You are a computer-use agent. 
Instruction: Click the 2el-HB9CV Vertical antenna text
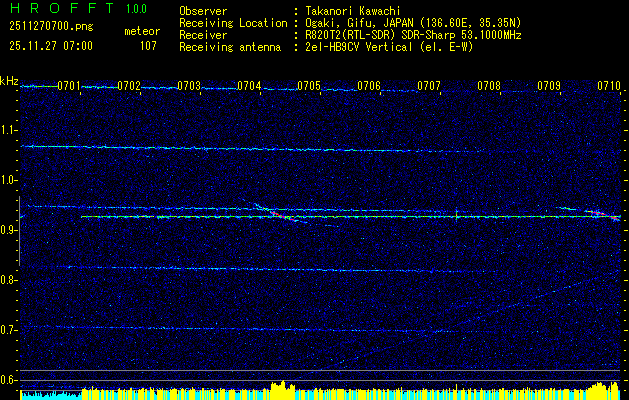pos(390,47)
